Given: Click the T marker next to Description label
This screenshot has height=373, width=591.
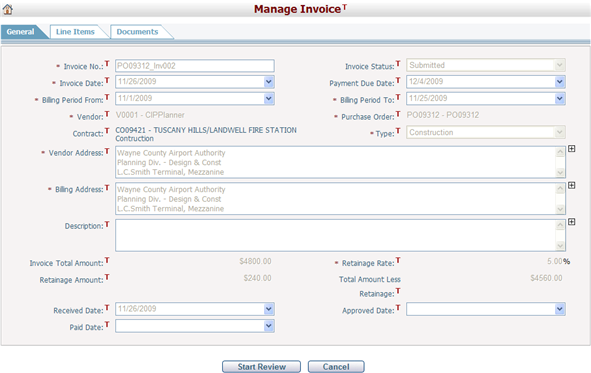Looking at the screenshot, I should [x=107, y=224].
